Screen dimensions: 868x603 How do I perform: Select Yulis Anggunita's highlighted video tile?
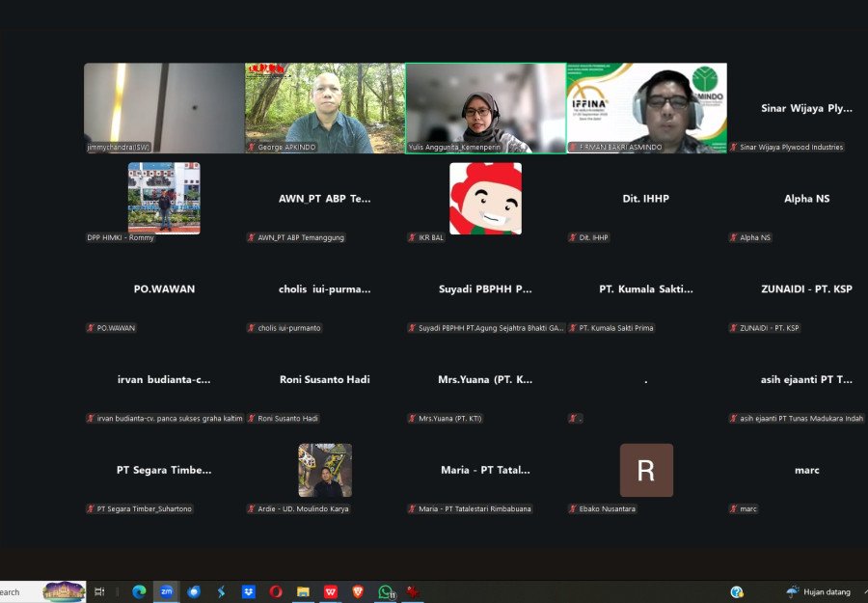485,108
